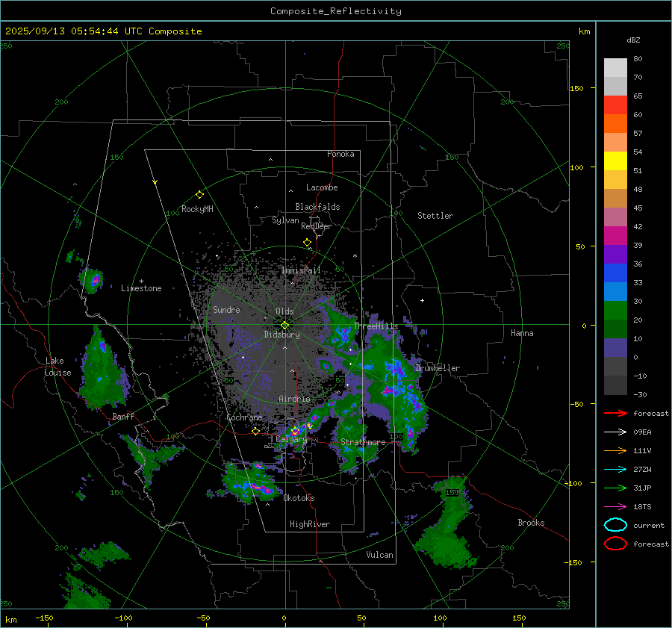Click the Innisfail city label

302,270
